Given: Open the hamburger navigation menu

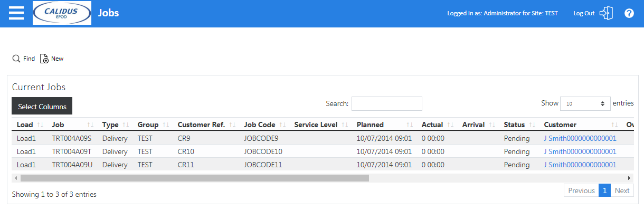Looking at the screenshot, I should tap(16, 13).
